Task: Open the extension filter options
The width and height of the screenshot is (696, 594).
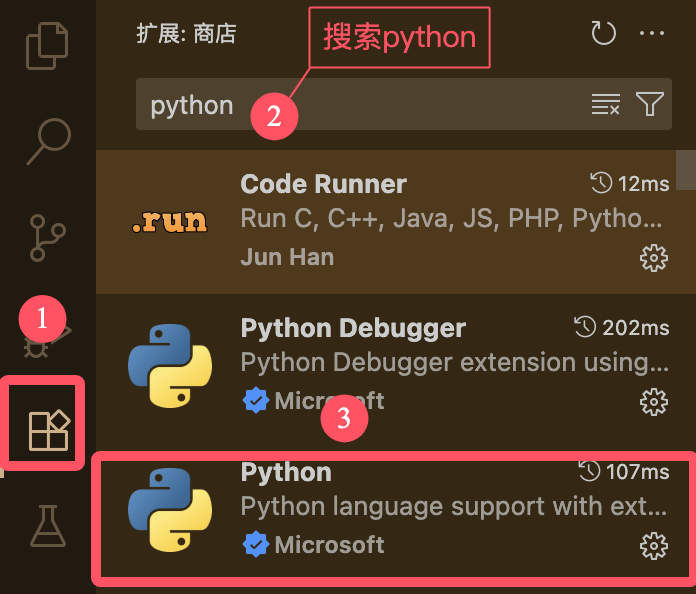Action: tap(650, 104)
